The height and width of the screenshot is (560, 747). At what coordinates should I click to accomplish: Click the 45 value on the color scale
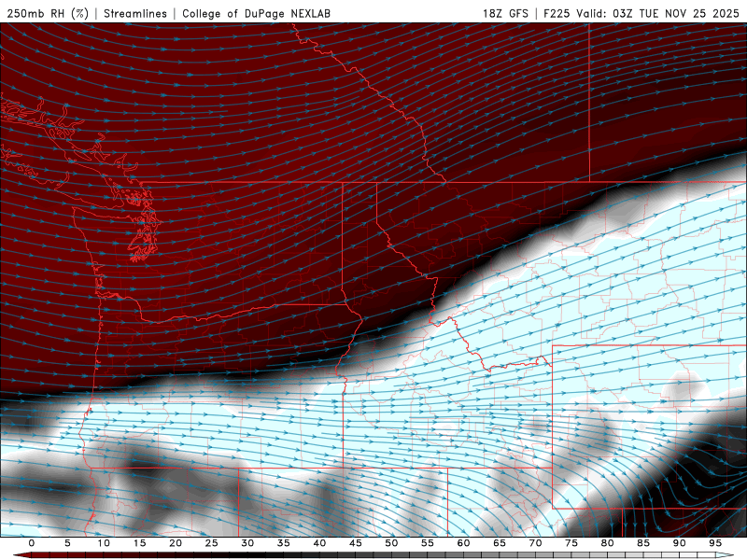(356, 543)
